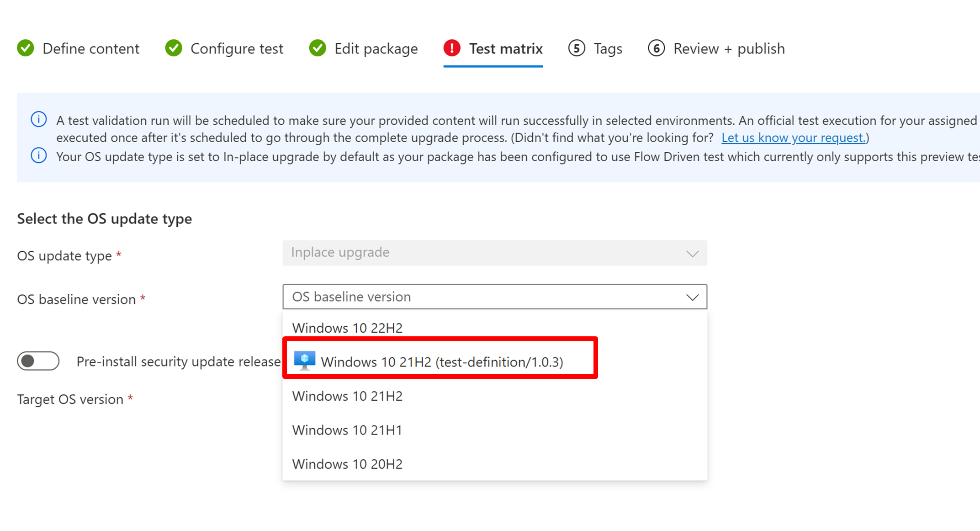
Task: Click the green checkmark beside Edit package
Action: pos(318,48)
